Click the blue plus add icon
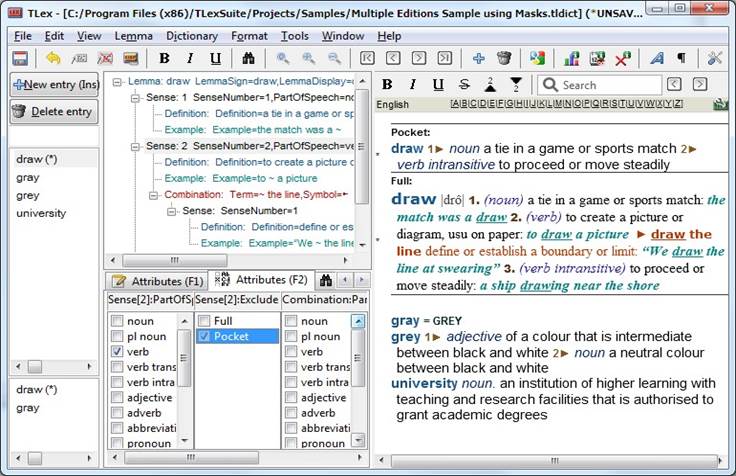This screenshot has width=736, height=476. pyautogui.click(x=479, y=59)
